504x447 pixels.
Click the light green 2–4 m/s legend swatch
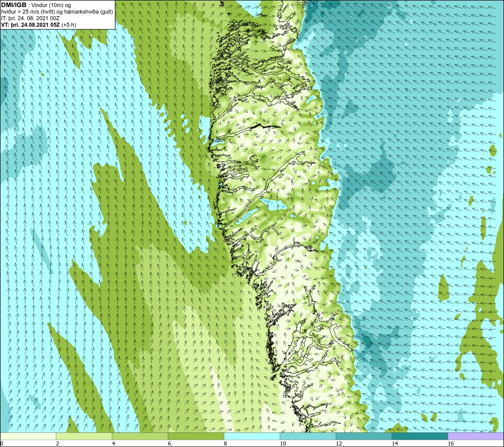pos(84,436)
